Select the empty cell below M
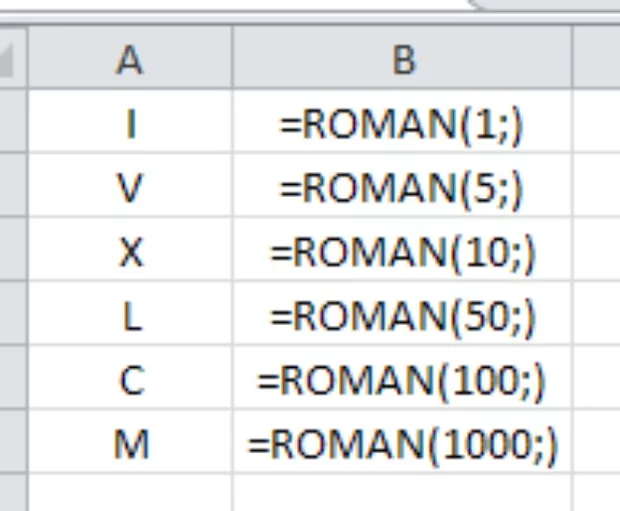This screenshot has width=620, height=511. coord(130,493)
